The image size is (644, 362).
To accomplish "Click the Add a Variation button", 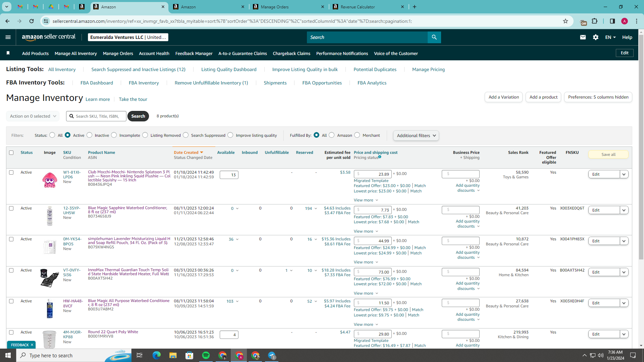I will (503, 97).
